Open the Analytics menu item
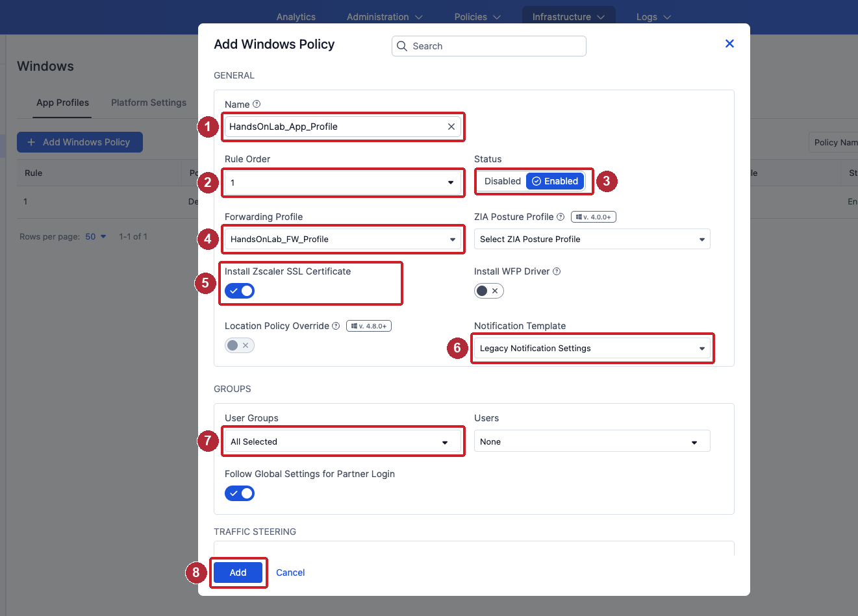Screen dimensions: 858x616 (296, 17)
